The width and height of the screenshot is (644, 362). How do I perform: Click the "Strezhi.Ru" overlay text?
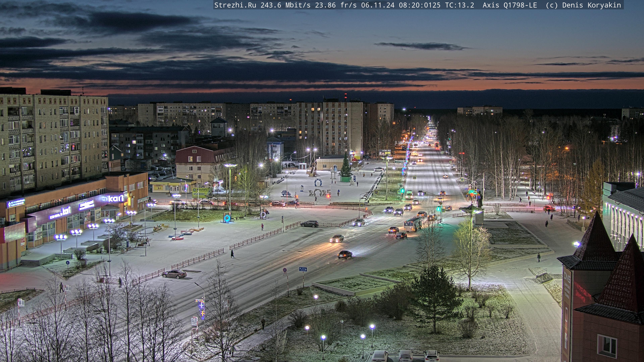tap(235, 5)
